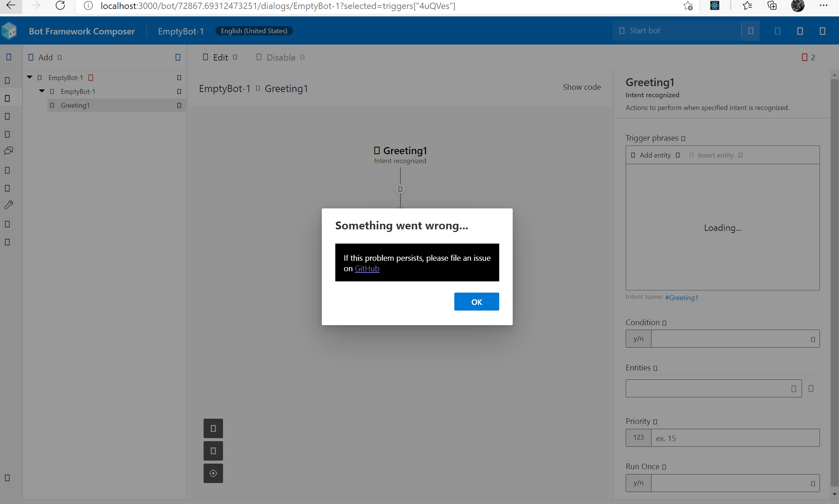Collapse the nested EmptyBot-1 dialog node
Screen dimensions: 839x504
pos(42,91)
